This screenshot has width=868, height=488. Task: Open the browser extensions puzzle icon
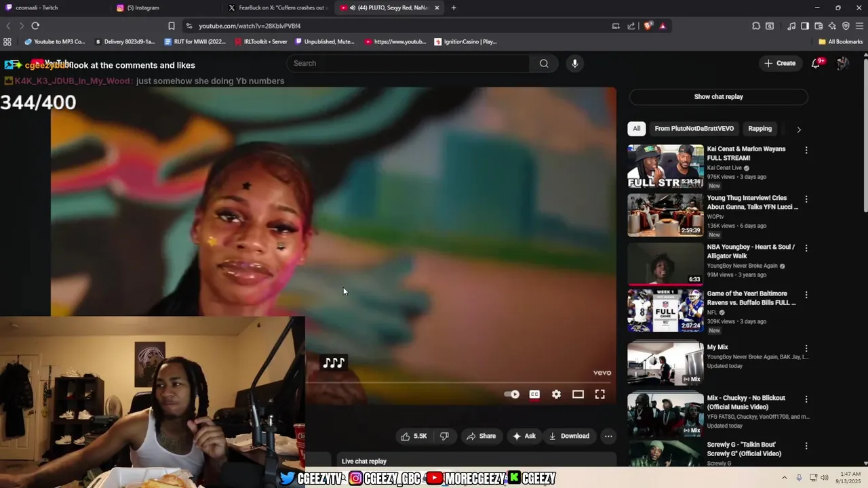(756, 26)
